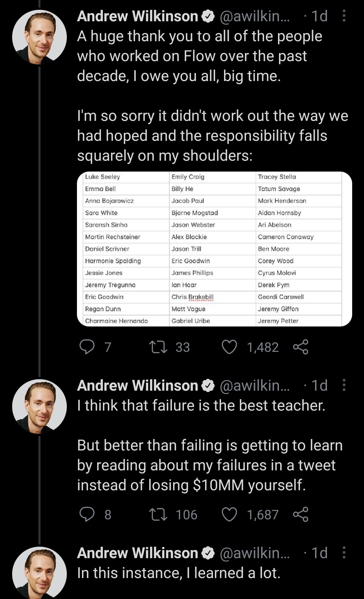
Task: Like the tweet with 1,482 likes
Action: (229, 347)
